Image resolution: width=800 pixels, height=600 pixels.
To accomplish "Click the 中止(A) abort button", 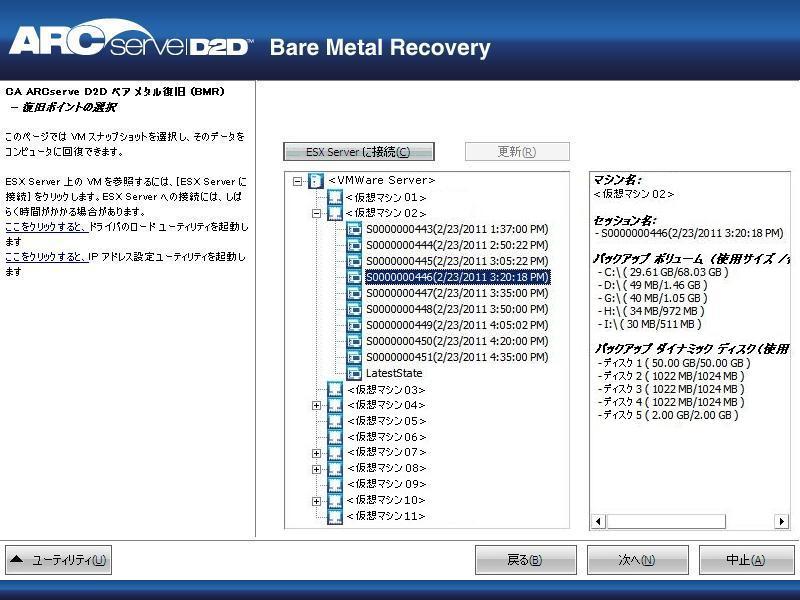I will (746, 560).
